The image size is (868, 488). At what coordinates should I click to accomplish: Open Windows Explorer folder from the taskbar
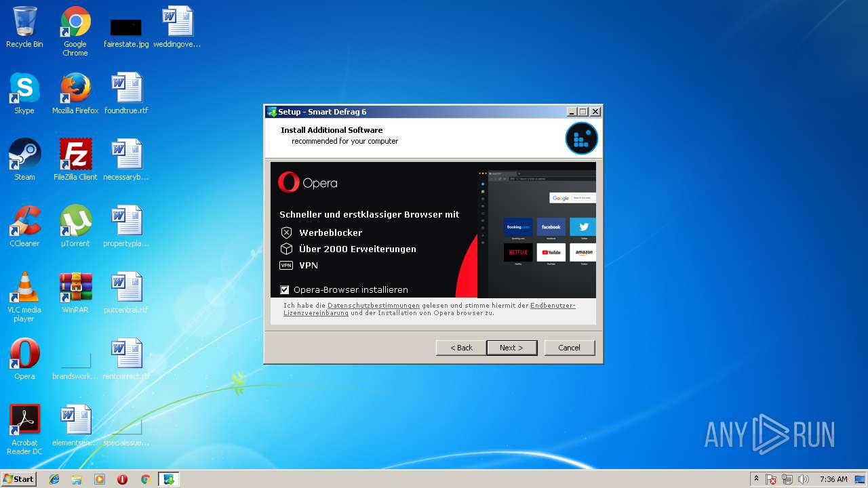(x=77, y=479)
